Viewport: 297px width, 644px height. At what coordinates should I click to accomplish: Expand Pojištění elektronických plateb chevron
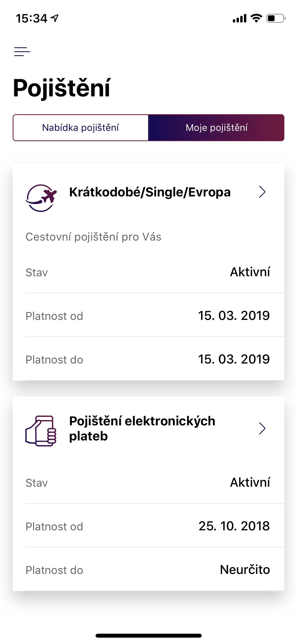[262, 429]
